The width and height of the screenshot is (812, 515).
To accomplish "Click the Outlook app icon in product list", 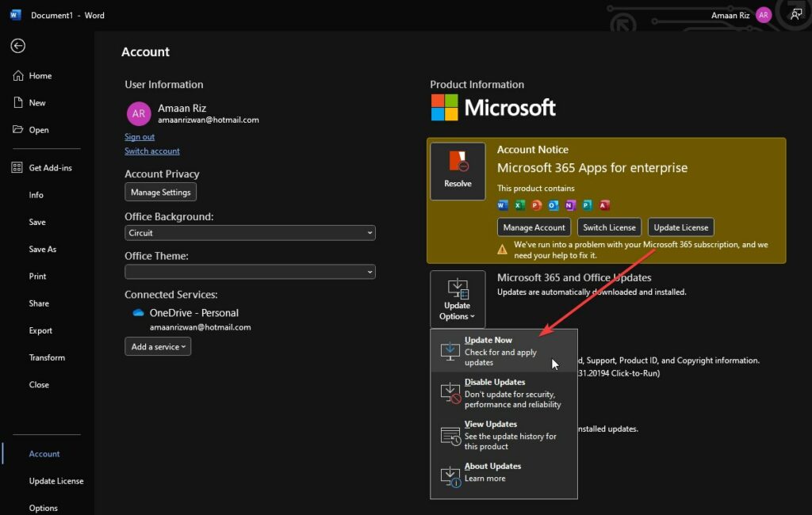I will pyautogui.click(x=553, y=205).
